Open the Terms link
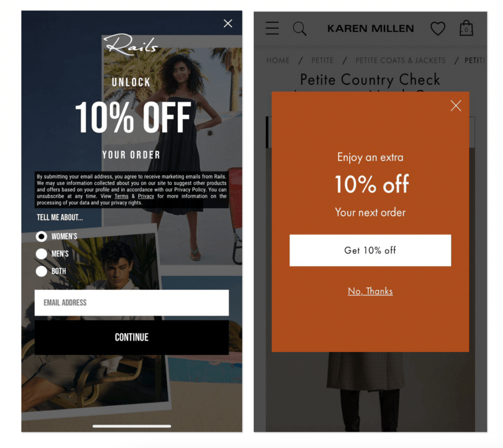 point(121,196)
